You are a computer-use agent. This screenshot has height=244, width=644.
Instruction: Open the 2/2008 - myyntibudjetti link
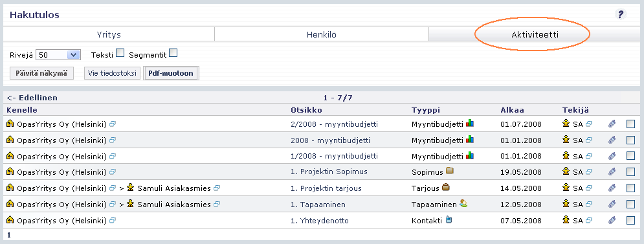334,124
